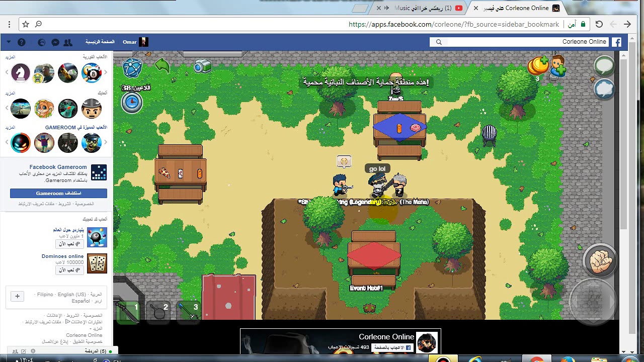Image resolution: width=644 pixels, height=362 pixels.
Task: Switch language to English (US)
Action: 72,295
